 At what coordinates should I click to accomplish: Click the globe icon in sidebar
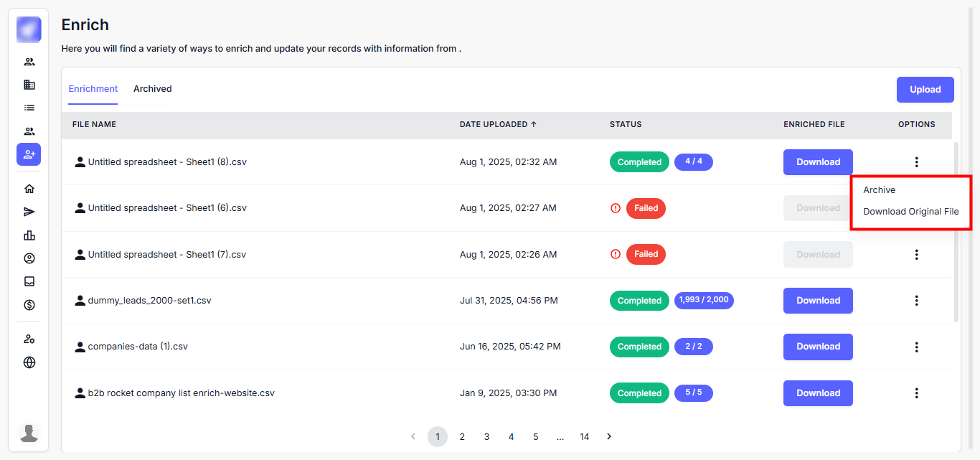tap(29, 362)
